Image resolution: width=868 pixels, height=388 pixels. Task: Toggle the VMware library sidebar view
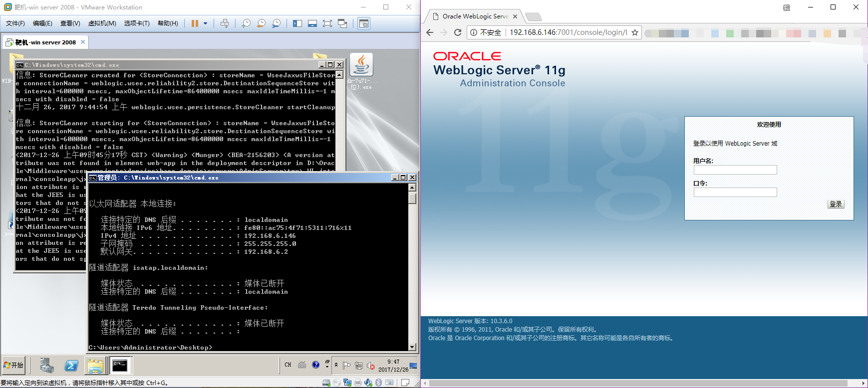tap(297, 23)
